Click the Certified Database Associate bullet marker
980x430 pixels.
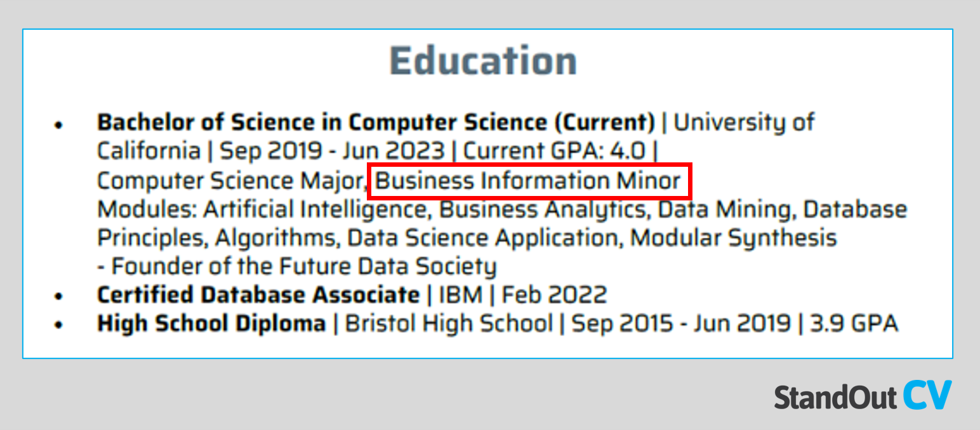click(x=59, y=296)
